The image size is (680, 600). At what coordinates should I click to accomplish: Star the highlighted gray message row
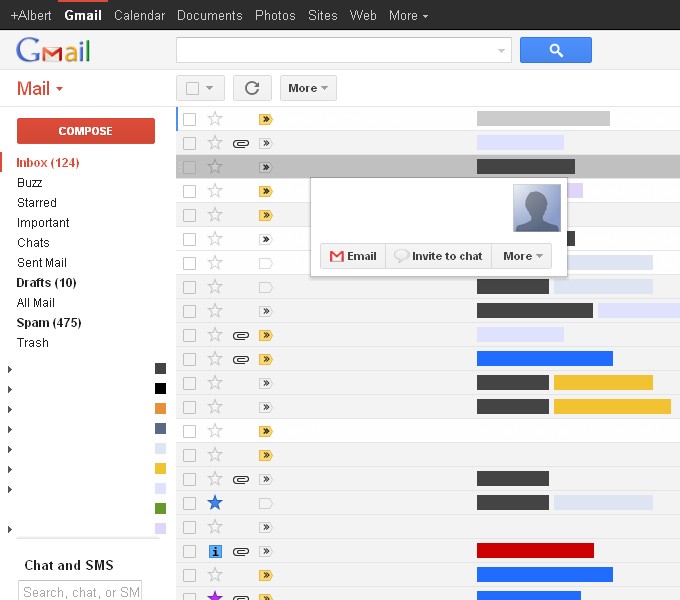(x=215, y=166)
